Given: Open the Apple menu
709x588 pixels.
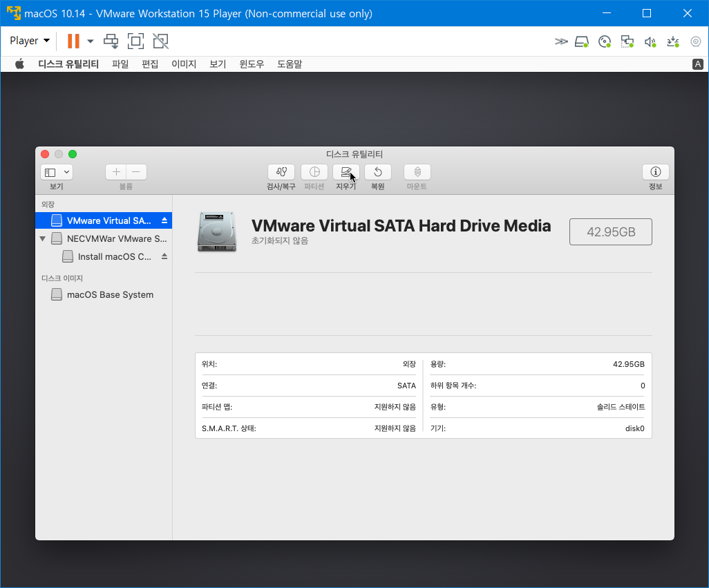Looking at the screenshot, I should coord(19,64).
